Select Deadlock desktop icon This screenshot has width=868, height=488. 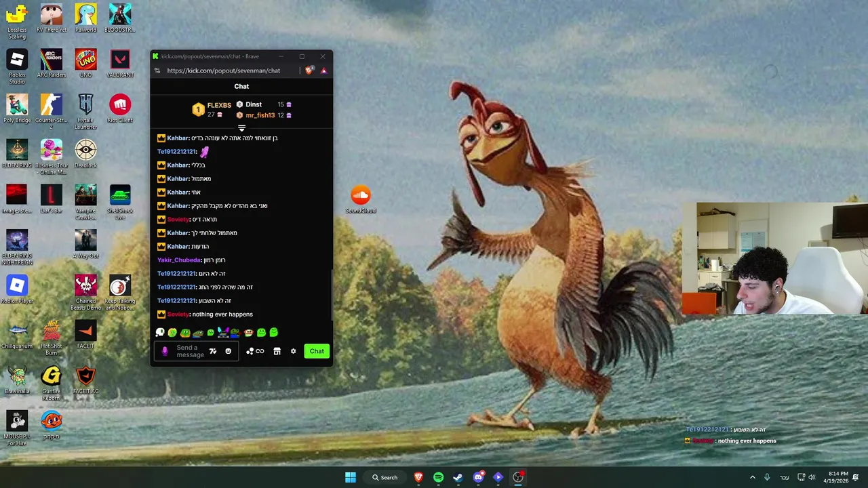(x=85, y=154)
